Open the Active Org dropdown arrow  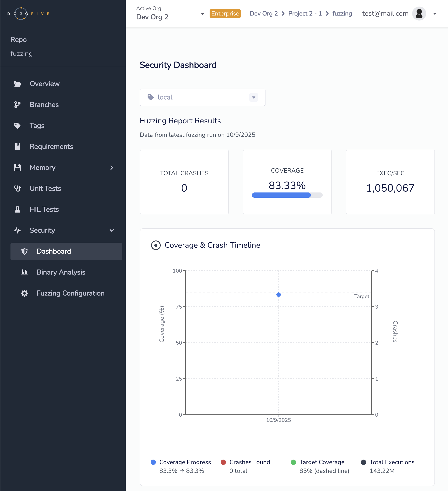click(202, 14)
